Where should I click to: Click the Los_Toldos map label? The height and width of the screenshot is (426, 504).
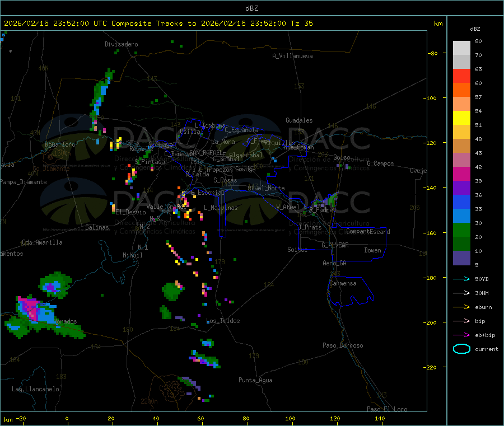(x=223, y=321)
